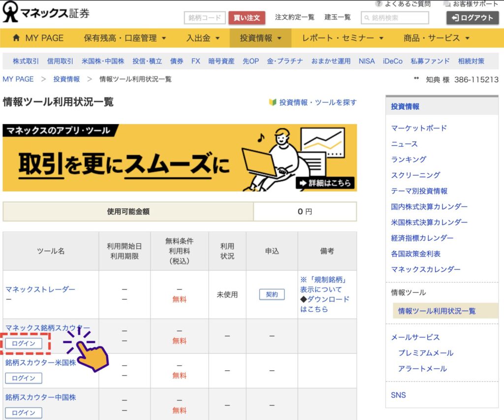Select iDeCo in the sub navigation
Image resolution: width=504 pixels, height=420 pixels.
click(x=392, y=61)
